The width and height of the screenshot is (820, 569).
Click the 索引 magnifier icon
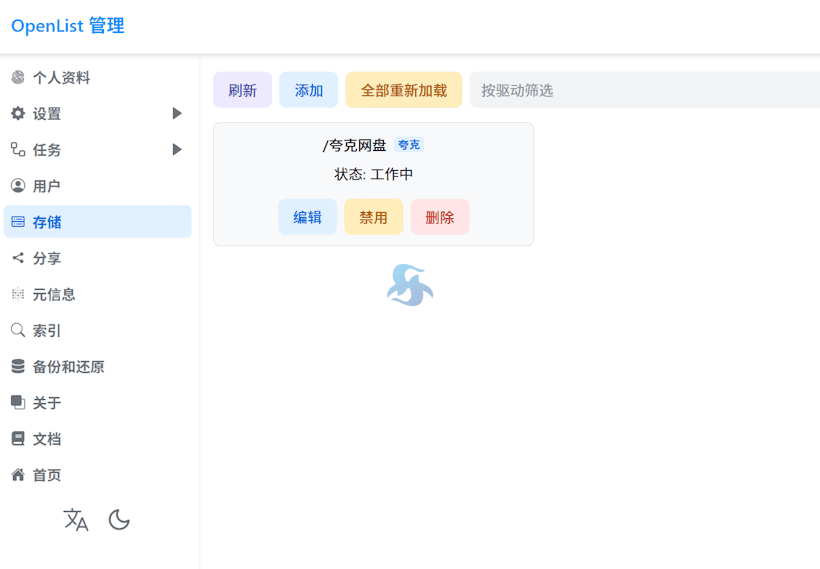(18, 330)
